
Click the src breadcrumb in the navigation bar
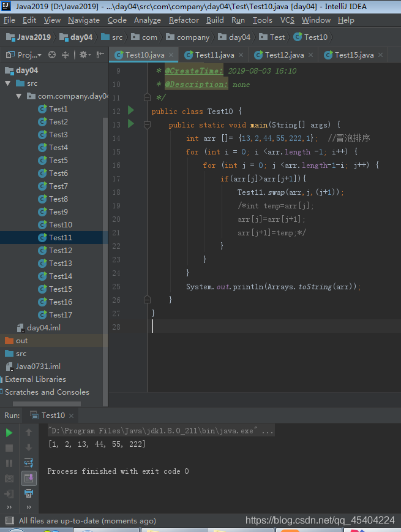(112, 37)
